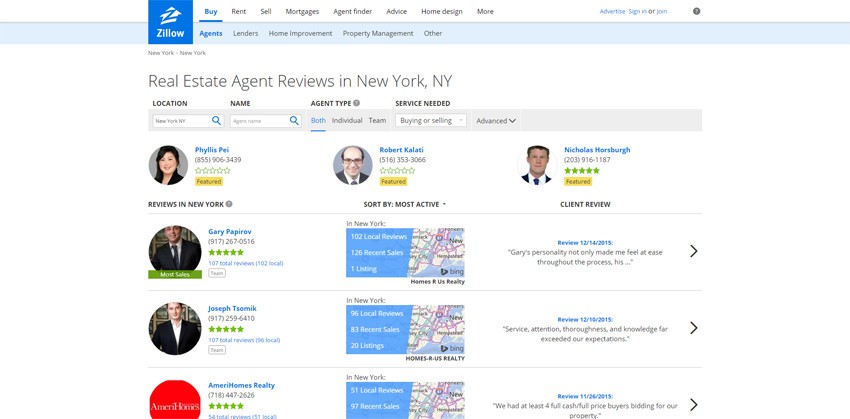
Task: Switch to the Property Management sub-tab
Action: pyautogui.click(x=378, y=33)
